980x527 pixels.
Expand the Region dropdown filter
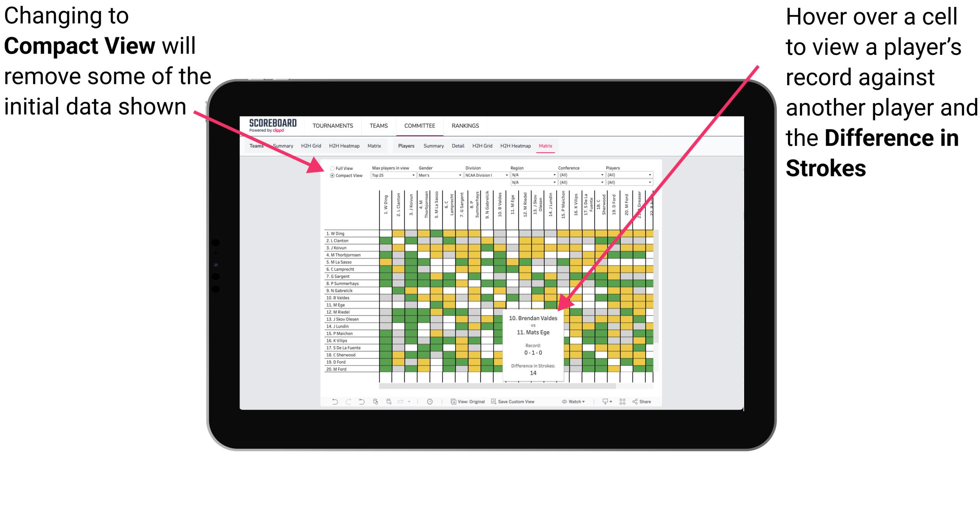[x=554, y=176]
